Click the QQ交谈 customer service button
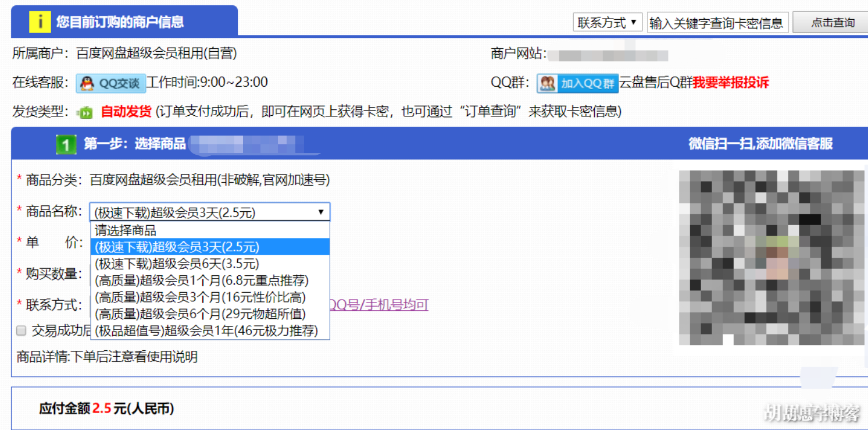The image size is (868, 430). tap(110, 83)
